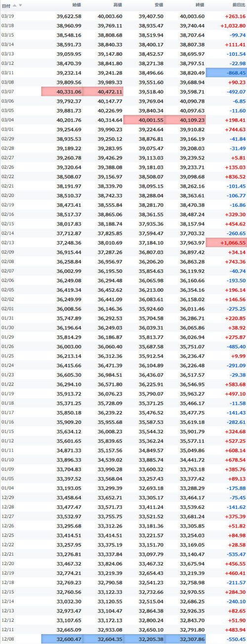Select the 01/19 date cell
The width and height of the screenshot is (247, 644).
[x=7, y=394]
